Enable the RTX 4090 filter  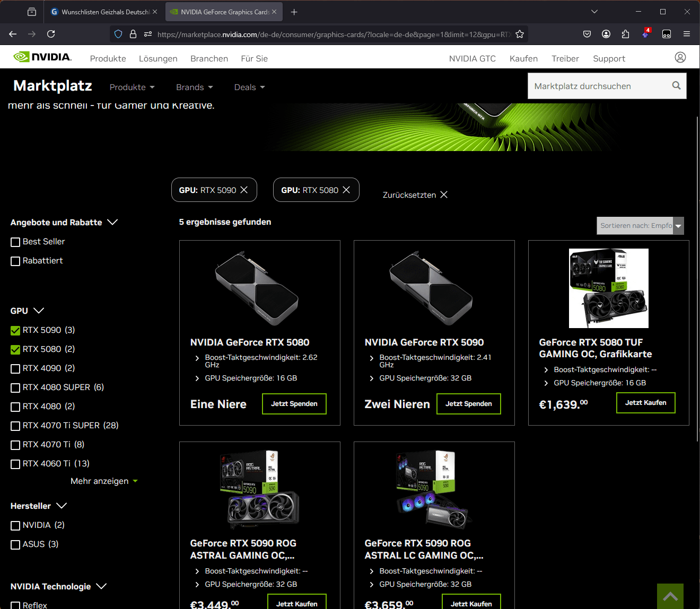(x=15, y=369)
